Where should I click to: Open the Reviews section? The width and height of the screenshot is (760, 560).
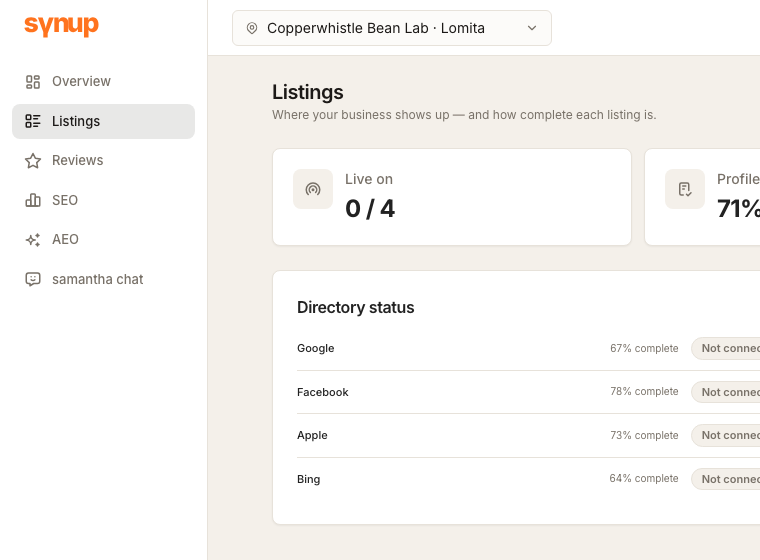pos(103,160)
